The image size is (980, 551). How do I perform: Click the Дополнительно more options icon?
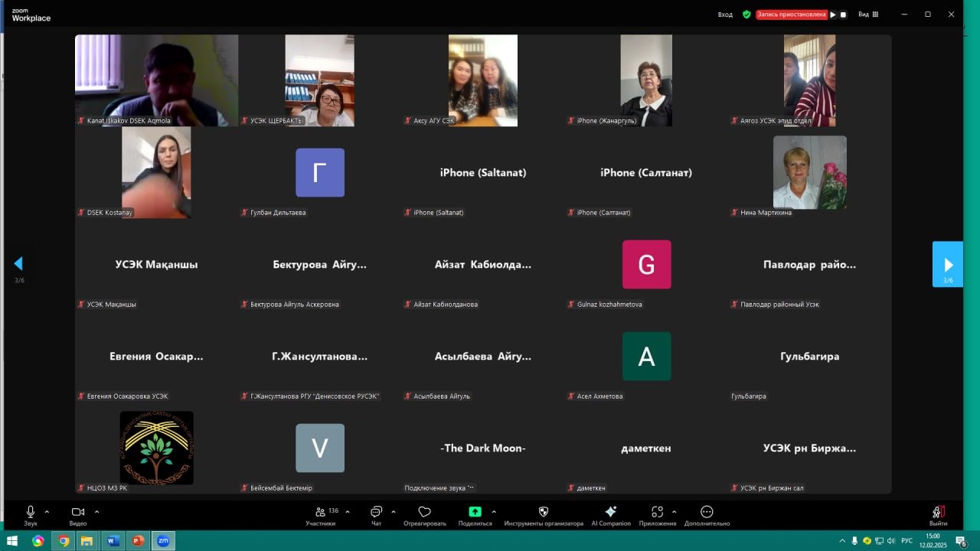coord(707,514)
